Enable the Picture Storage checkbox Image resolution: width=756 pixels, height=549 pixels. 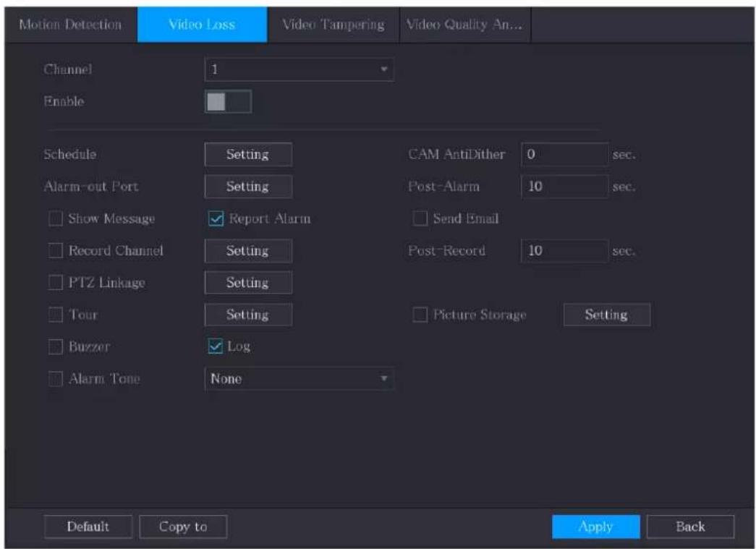[420, 315]
